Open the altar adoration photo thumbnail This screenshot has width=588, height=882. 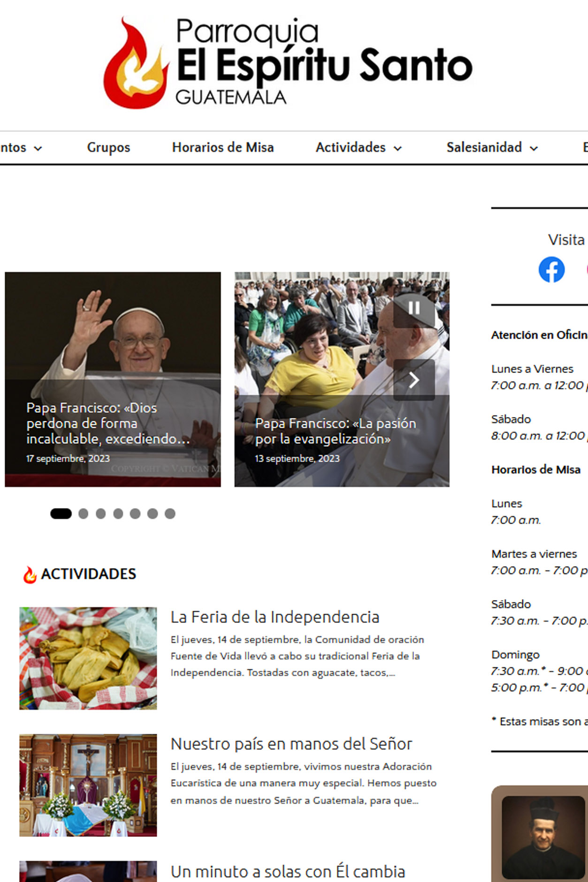point(88,785)
